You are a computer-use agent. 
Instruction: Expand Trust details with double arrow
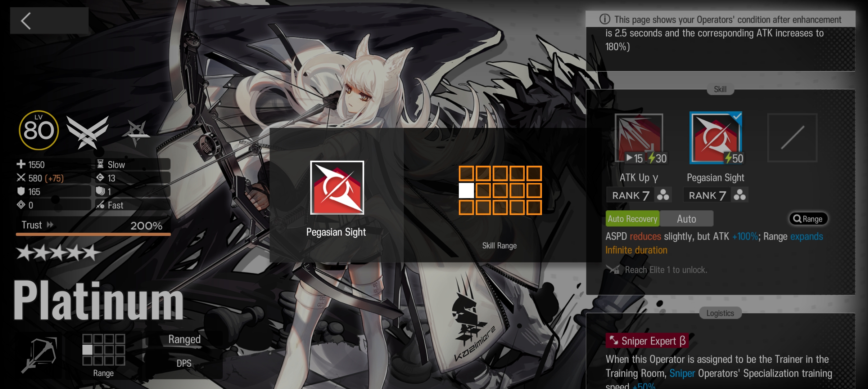(50, 225)
